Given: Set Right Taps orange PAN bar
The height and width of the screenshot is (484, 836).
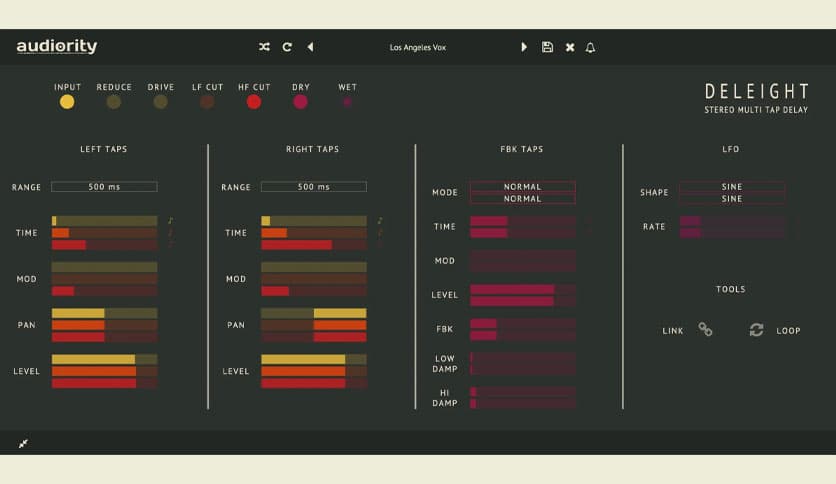Looking at the screenshot, I should point(314,325).
